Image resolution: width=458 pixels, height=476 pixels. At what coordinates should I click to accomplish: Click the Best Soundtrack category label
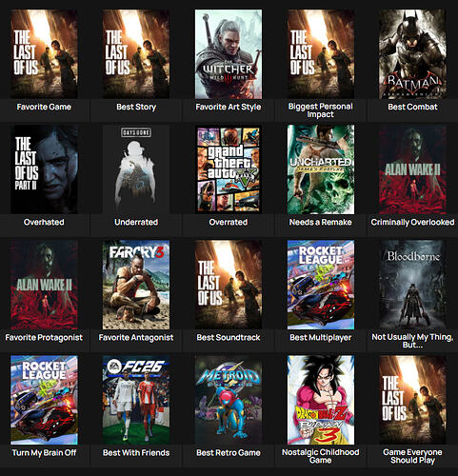(x=229, y=338)
